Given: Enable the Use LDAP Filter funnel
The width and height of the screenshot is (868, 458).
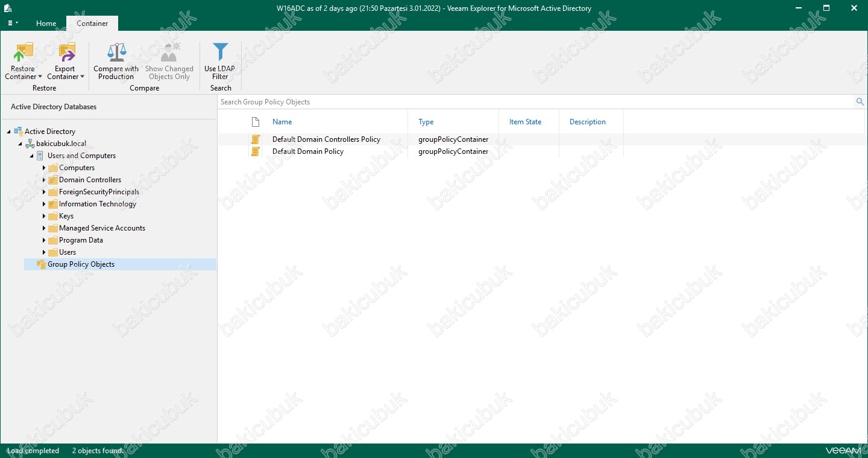Looking at the screenshot, I should point(221,62).
